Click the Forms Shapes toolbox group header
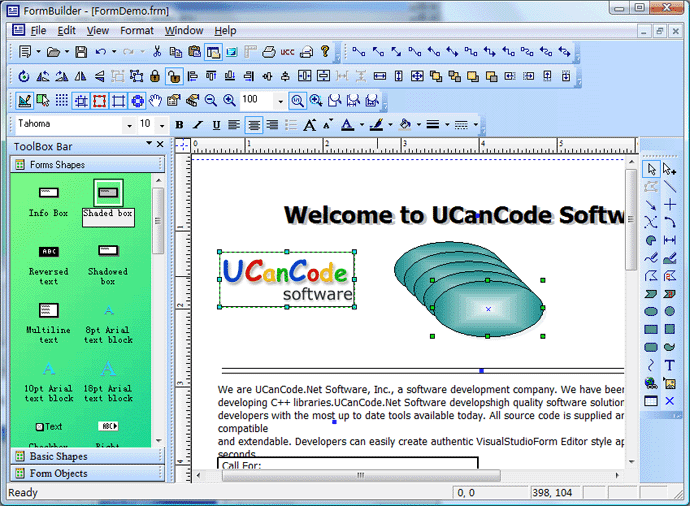Viewport: 690px width, 506px height. coord(87,165)
